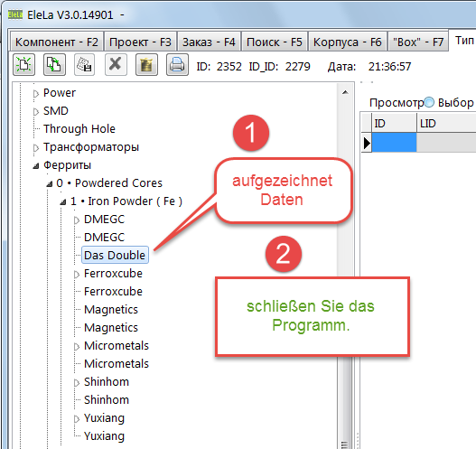This screenshot has width=476, height=449.
Task: Collapse the Ферриты node arrow
Action: (36, 166)
